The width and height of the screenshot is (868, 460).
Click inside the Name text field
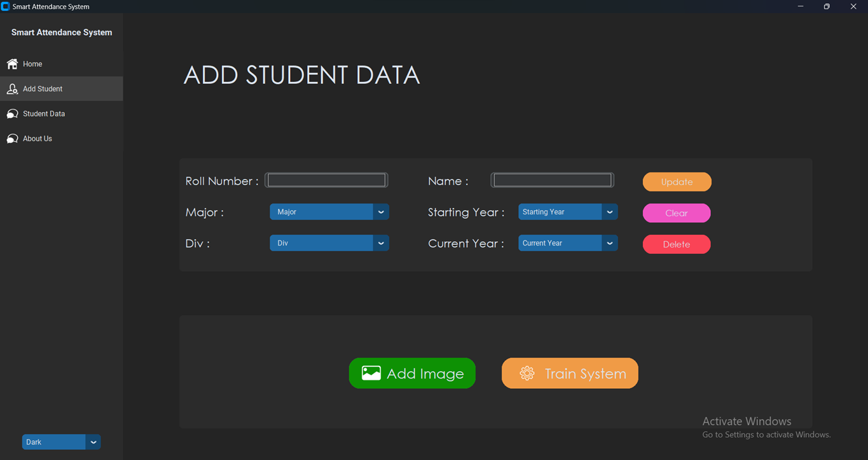(x=551, y=179)
